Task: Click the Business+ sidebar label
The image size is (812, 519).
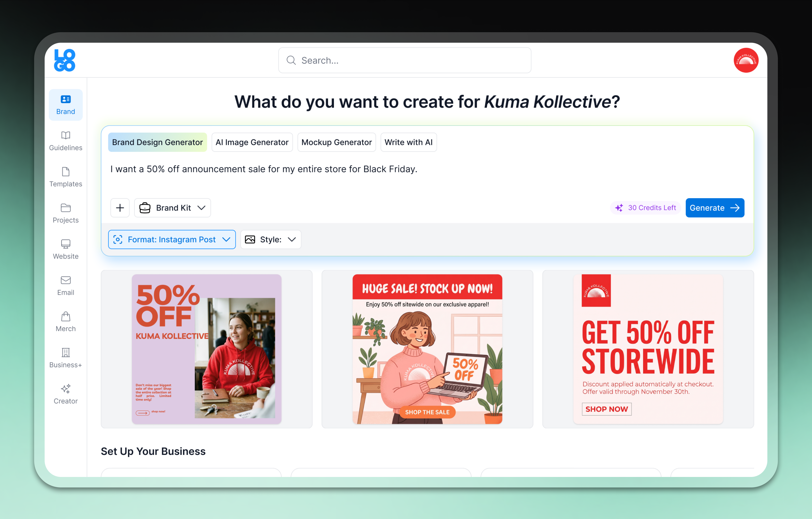Action: (x=66, y=365)
